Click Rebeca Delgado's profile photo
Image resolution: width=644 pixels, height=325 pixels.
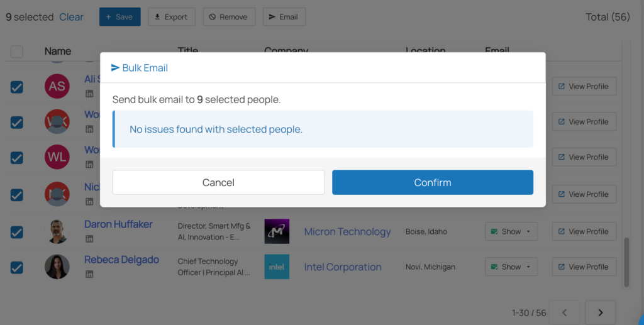pos(57,267)
